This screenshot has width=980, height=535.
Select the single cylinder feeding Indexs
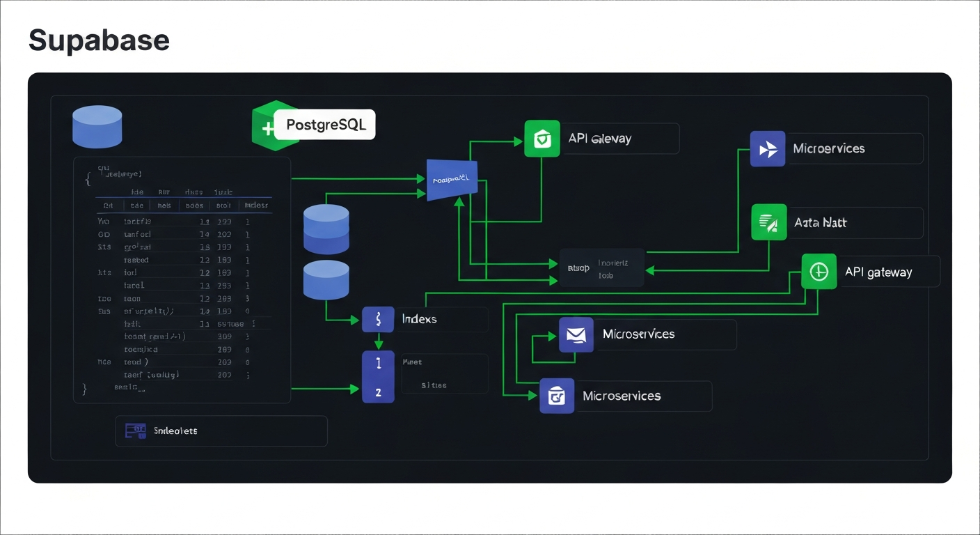tap(326, 279)
